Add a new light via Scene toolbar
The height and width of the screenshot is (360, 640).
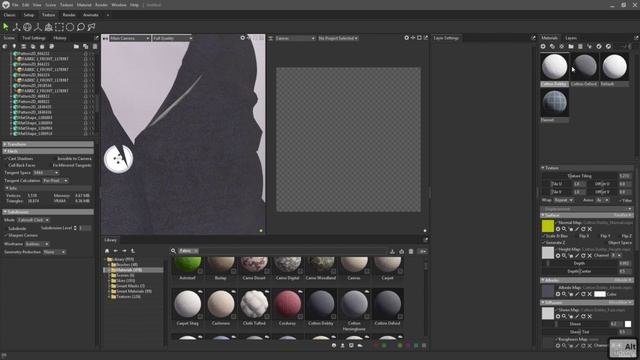(x=14, y=47)
